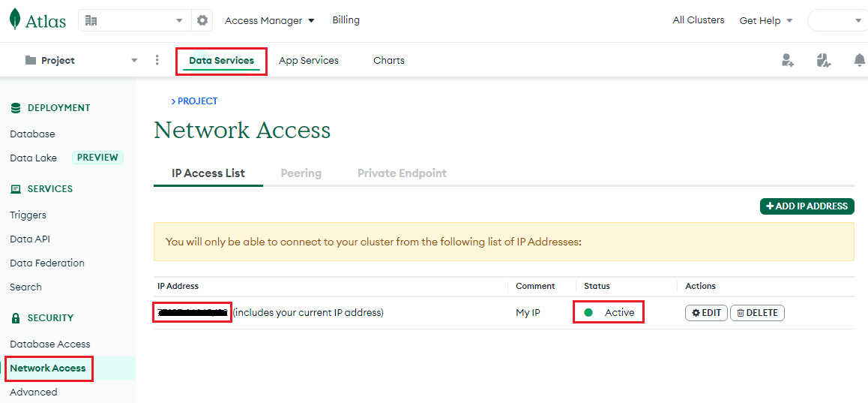This screenshot has width=868, height=403.
Task: Open project options three-dot menu
Action: click(x=157, y=60)
